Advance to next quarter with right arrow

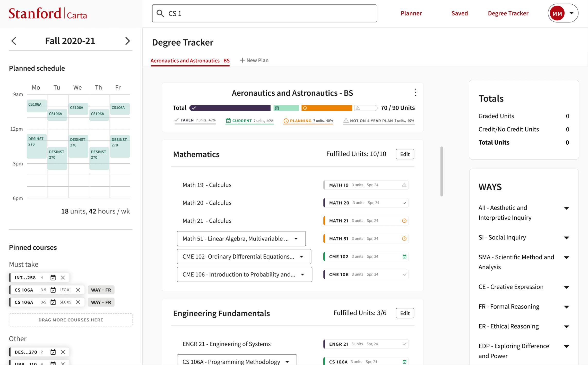[127, 41]
